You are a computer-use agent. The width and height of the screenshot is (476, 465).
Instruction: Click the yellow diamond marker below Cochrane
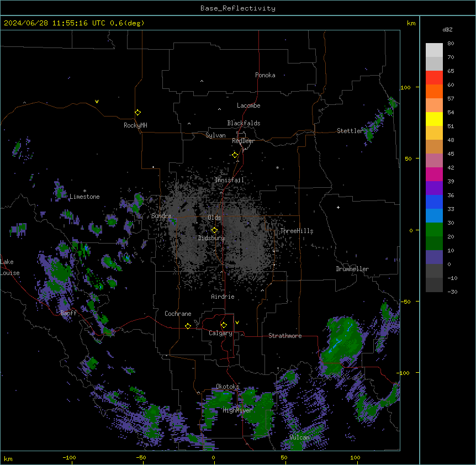(x=188, y=326)
